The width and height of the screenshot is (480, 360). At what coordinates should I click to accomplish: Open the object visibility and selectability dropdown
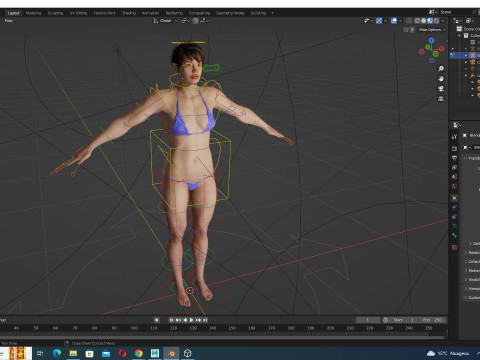click(368, 21)
